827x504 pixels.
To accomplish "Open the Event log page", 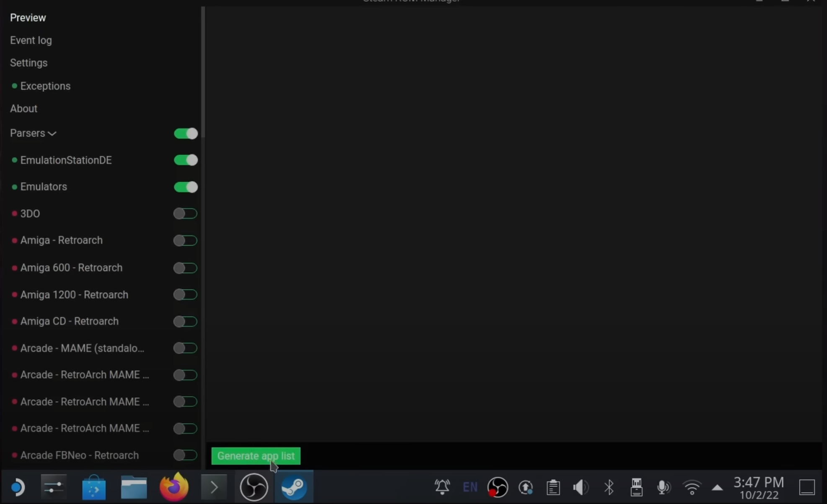I will (x=31, y=40).
